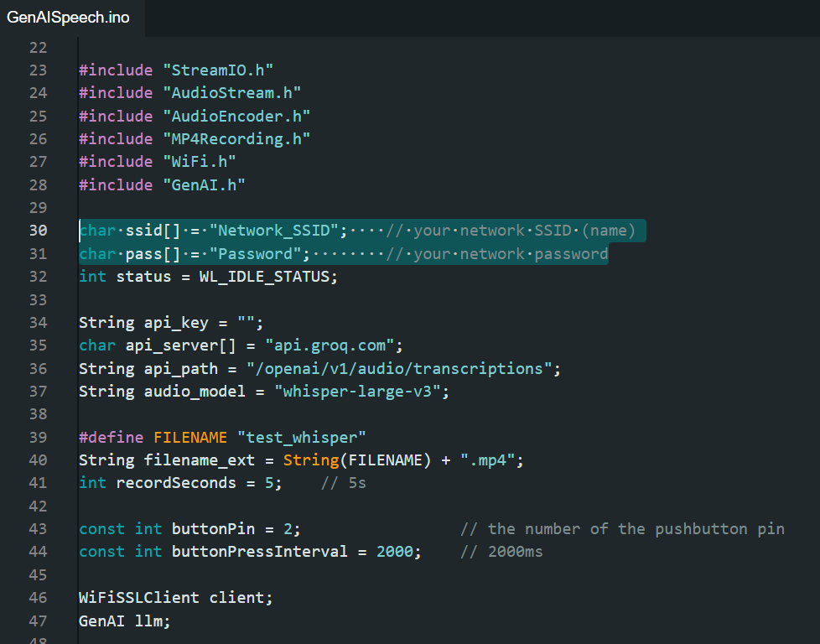Click "WiFi.h" include string
Image resolution: width=820 pixels, height=644 pixels.
pos(200,162)
